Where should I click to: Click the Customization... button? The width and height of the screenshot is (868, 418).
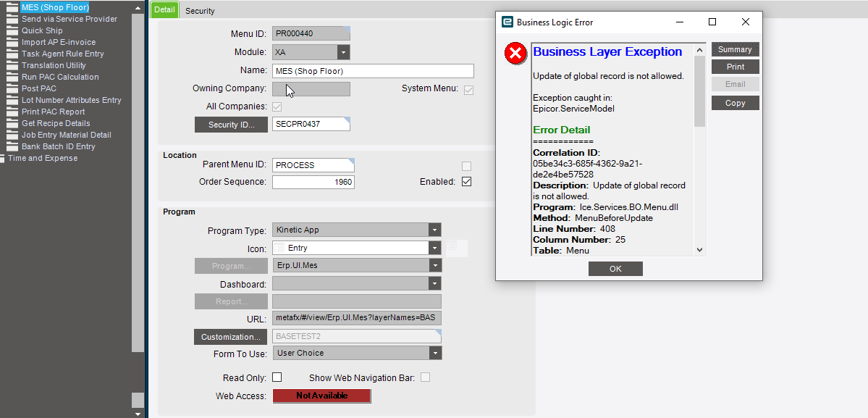231,337
